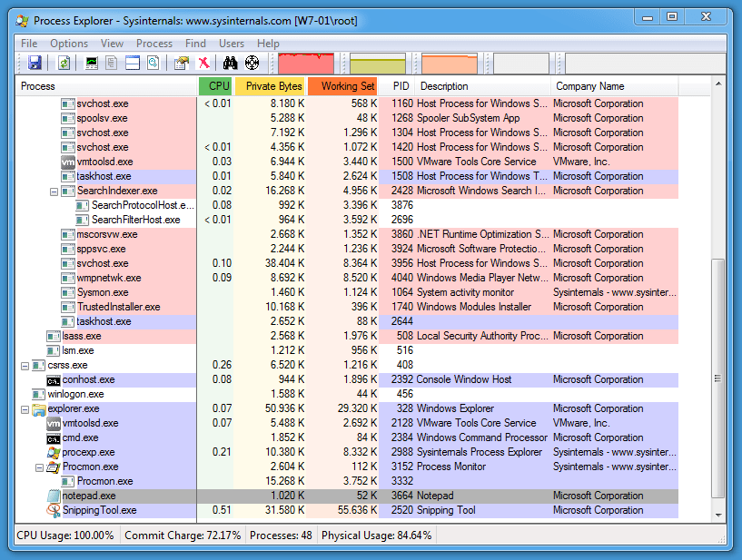Open System Information graph icon
Viewport: 742px width, 560px height.
click(x=91, y=63)
